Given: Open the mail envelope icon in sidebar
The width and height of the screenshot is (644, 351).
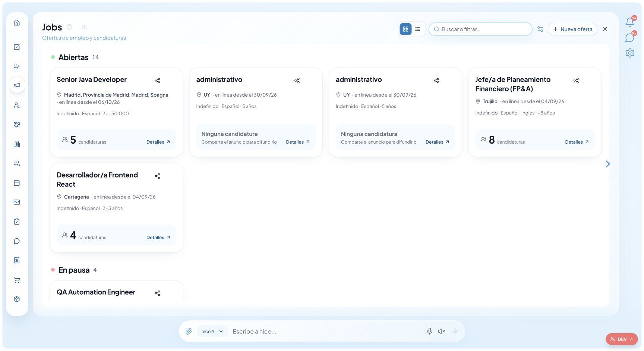Looking at the screenshot, I should pos(17,202).
